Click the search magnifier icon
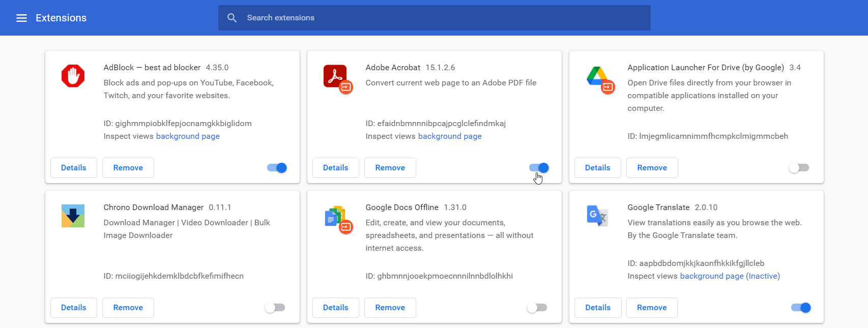The height and width of the screenshot is (328, 868). (x=232, y=18)
